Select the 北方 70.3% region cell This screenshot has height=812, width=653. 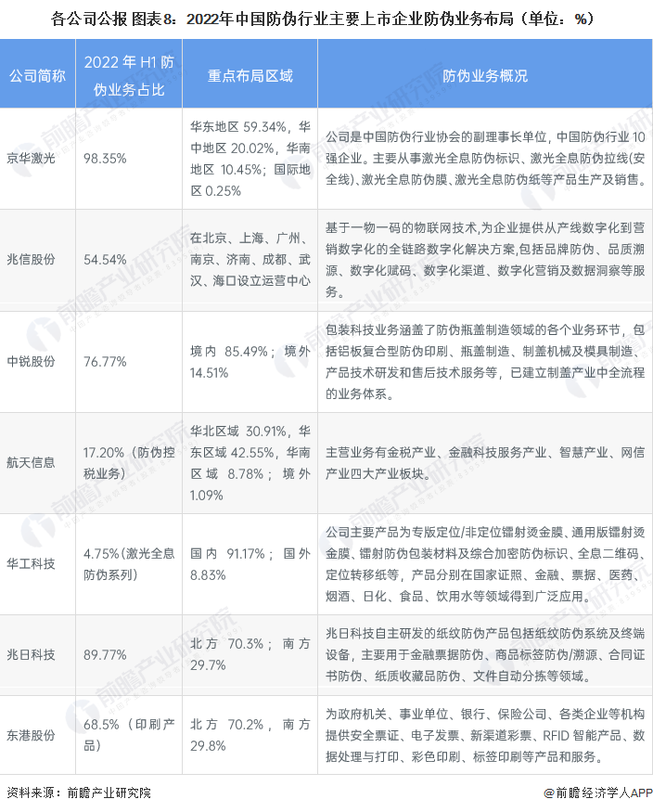(x=250, y=654)
